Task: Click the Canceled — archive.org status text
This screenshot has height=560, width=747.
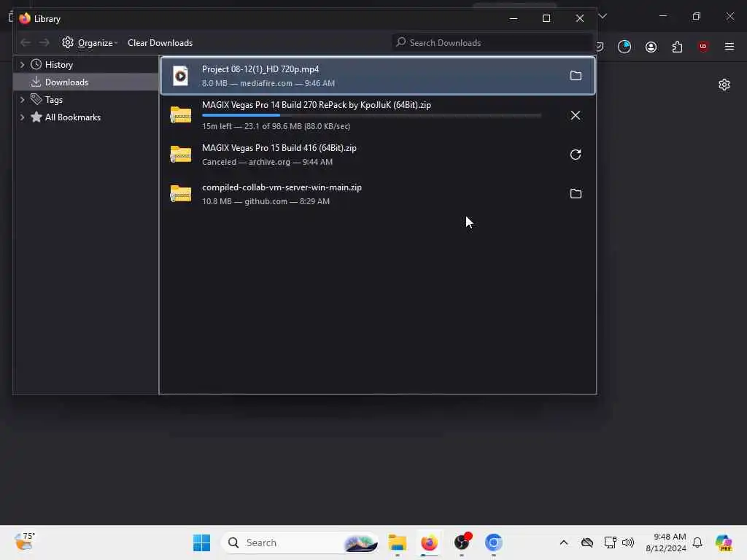Action: pyautogui.click(x=267, y=162)
